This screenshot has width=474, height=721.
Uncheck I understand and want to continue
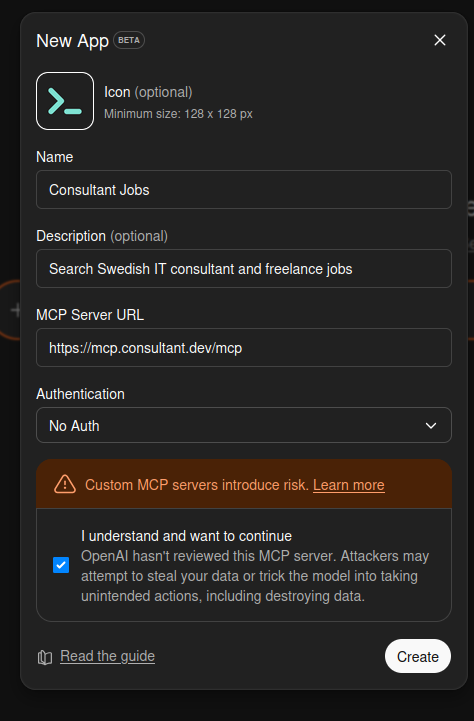(x=61, y=565)
